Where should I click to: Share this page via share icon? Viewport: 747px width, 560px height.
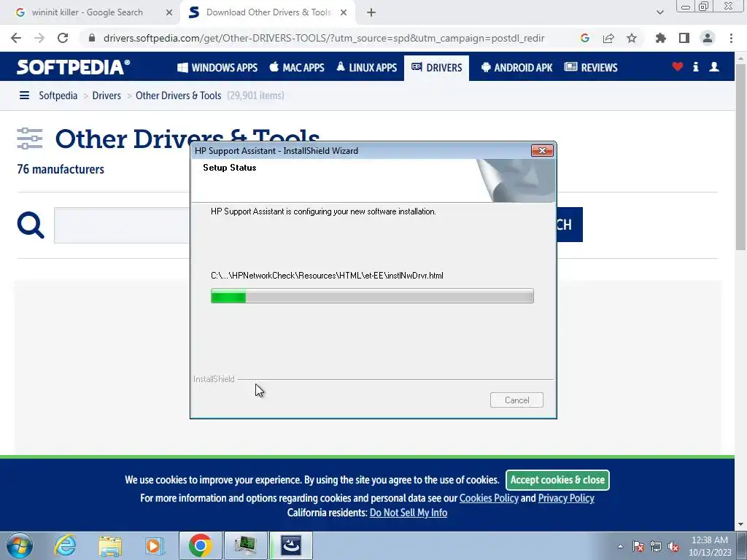(x=608, y=38)
